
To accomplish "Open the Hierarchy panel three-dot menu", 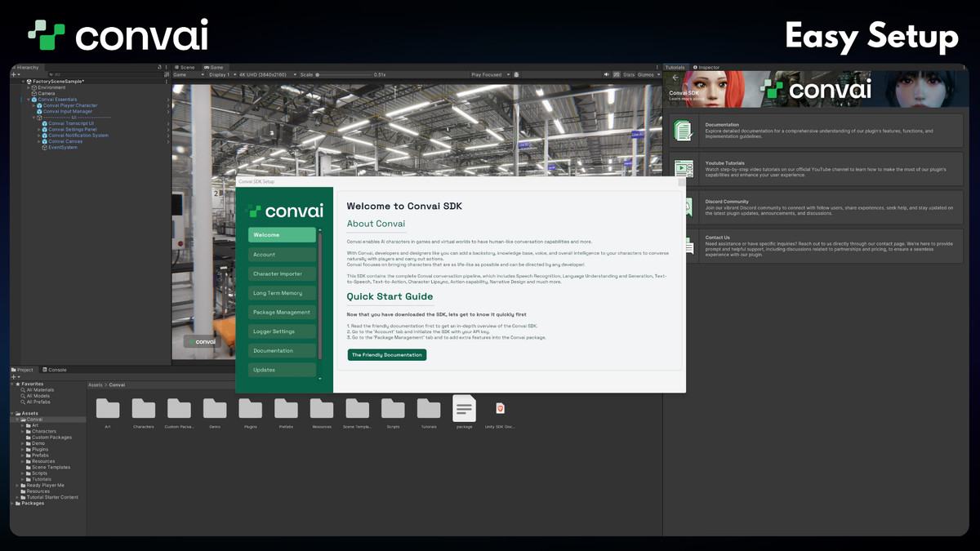I will tap(167, 68).
